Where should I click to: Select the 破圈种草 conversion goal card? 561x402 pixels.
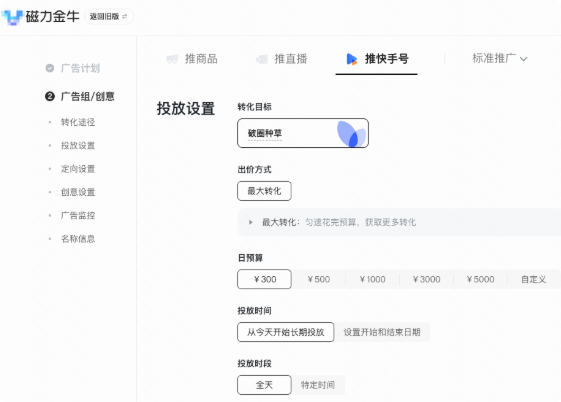[303, 133]
